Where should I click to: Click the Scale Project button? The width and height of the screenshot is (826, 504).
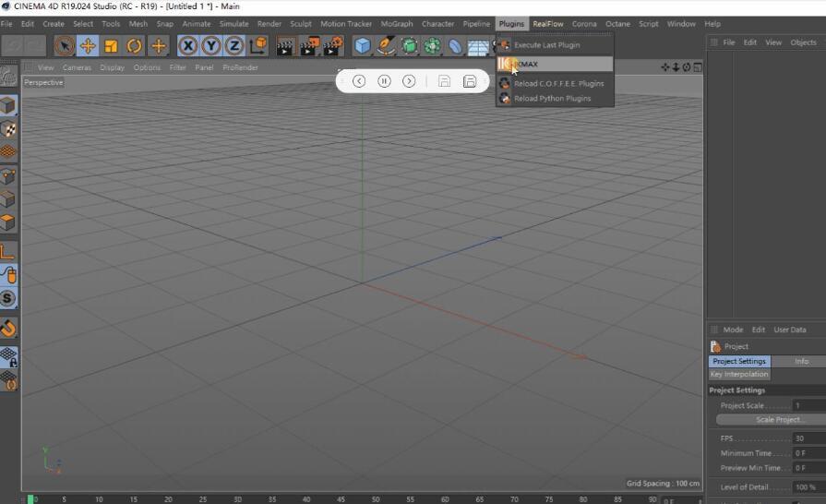(x=772, y=420)
